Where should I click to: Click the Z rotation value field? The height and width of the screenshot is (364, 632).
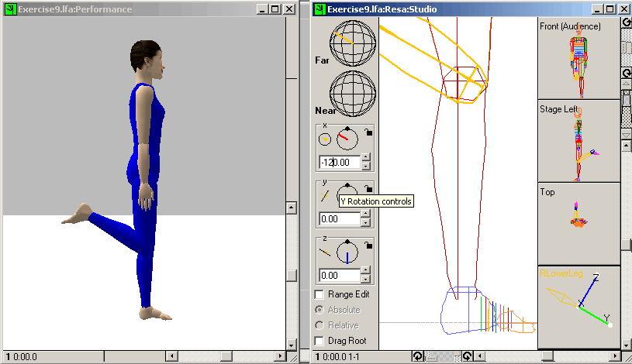pyautogui.click(x=340, y=275)
